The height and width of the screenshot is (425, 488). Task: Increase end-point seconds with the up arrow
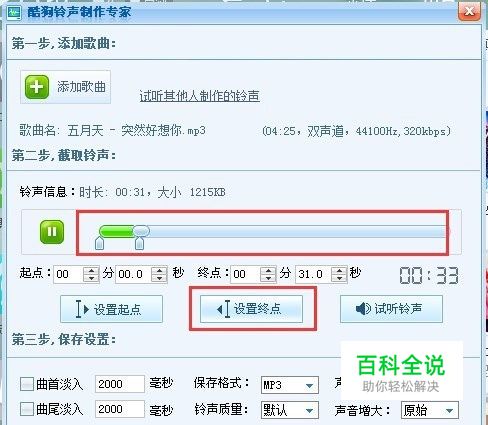(x=339, y=270)
